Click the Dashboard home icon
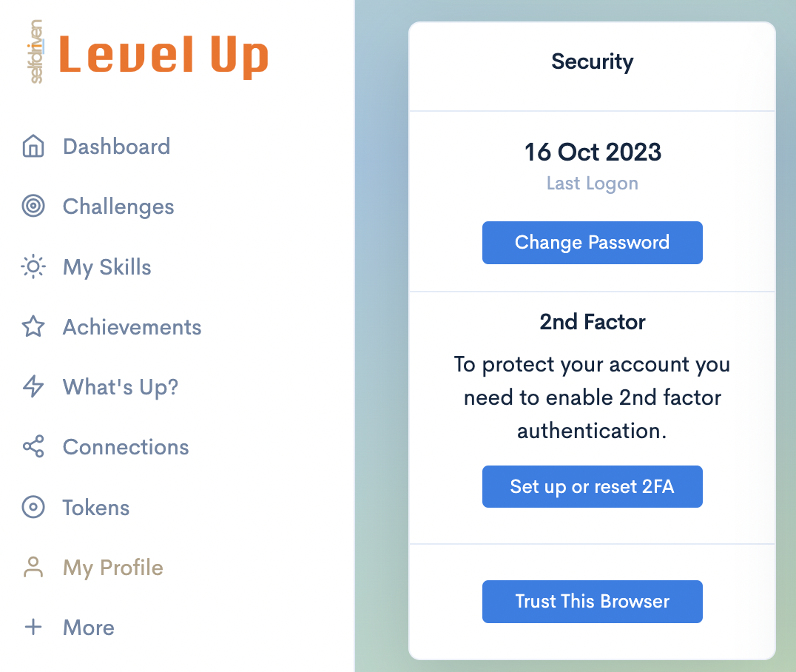 (x=33, y=147)
